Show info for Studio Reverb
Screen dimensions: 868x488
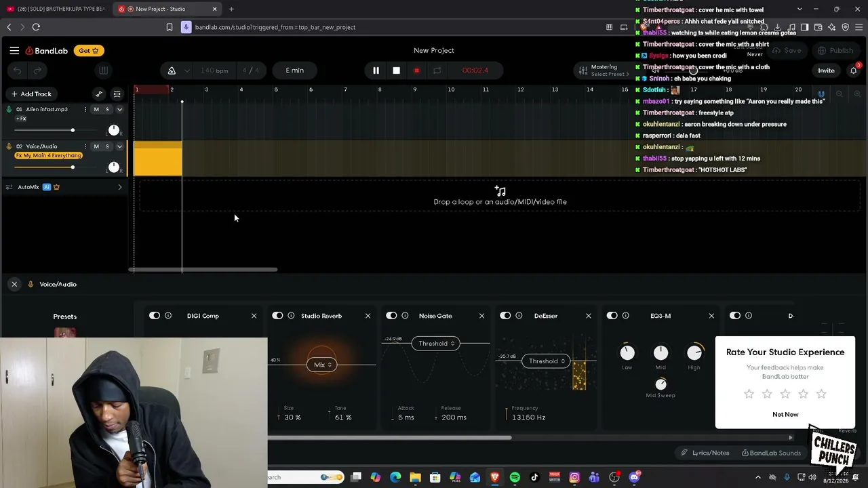click(291, 316)
